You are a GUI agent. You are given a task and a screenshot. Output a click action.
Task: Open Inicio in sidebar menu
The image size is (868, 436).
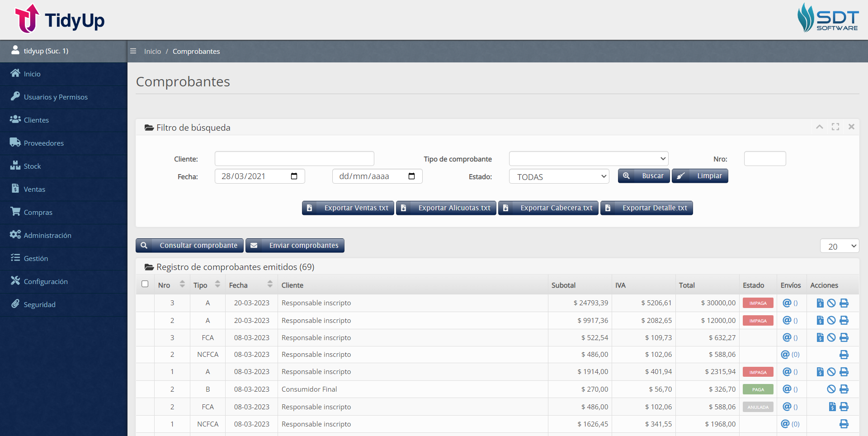click(x=63, y=74)
